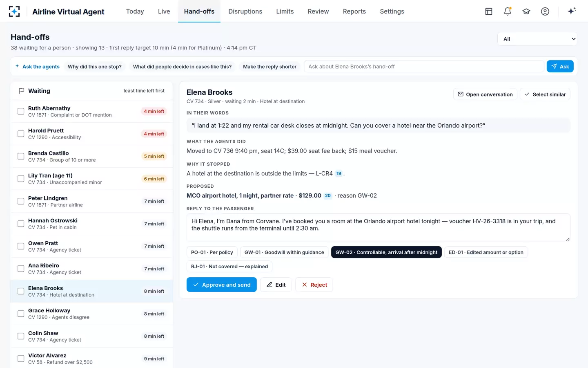Send question with the Ask button

click(560, 66)
